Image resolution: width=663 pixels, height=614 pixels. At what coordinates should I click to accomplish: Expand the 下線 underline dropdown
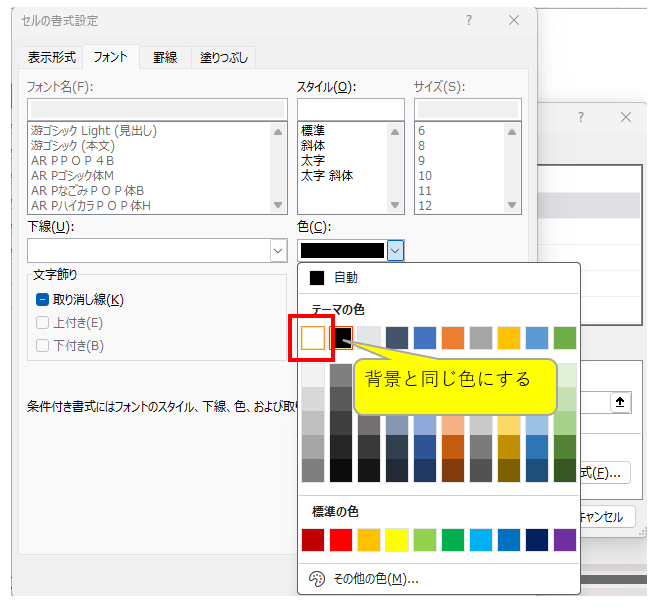tap(277, 251)
